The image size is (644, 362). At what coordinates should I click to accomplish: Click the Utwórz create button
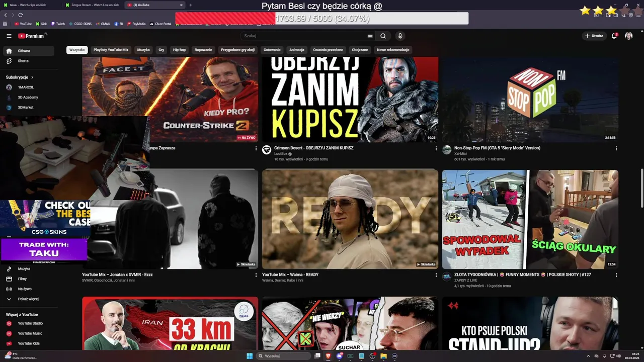[594, 36]
